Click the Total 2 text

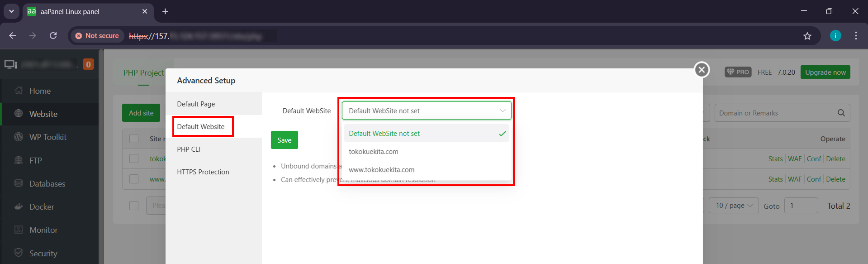point(839,206)
